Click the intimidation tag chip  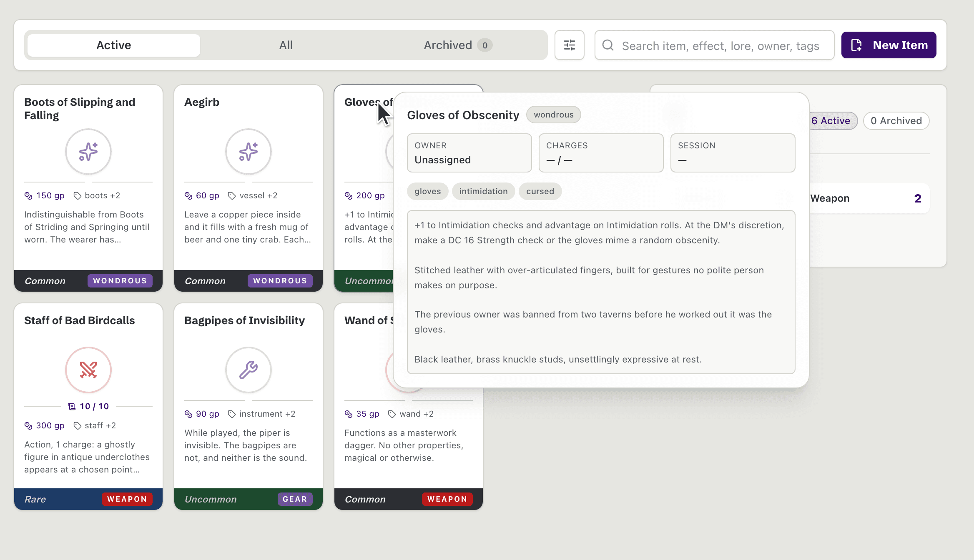click(x=483, y=191)
